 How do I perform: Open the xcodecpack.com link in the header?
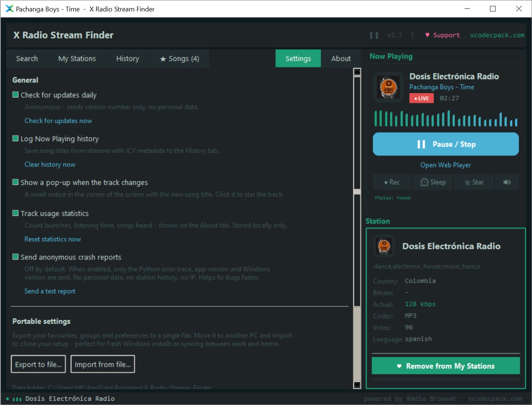[x=497, y=35]
